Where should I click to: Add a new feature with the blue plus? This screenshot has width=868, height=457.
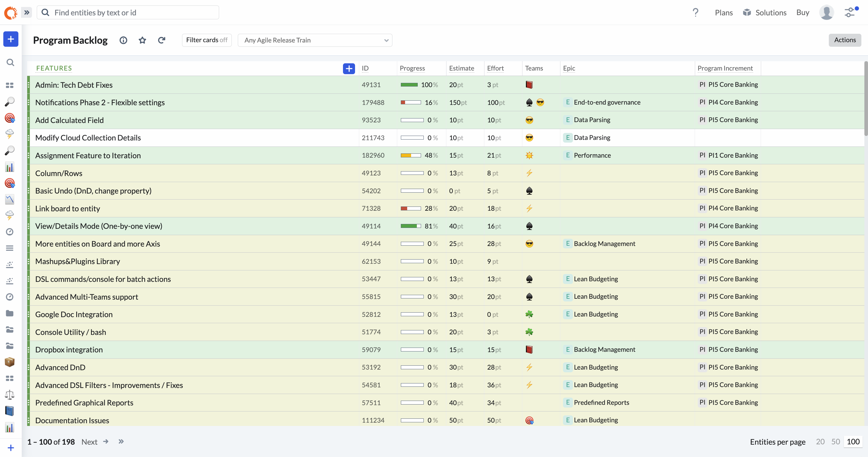(349, 68)
